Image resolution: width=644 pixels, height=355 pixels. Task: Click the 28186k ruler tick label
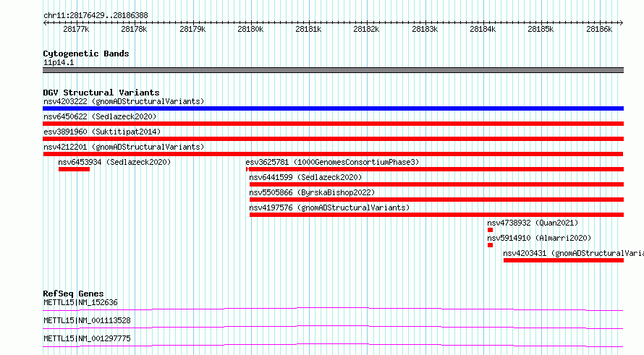click(x=599, y=30)
